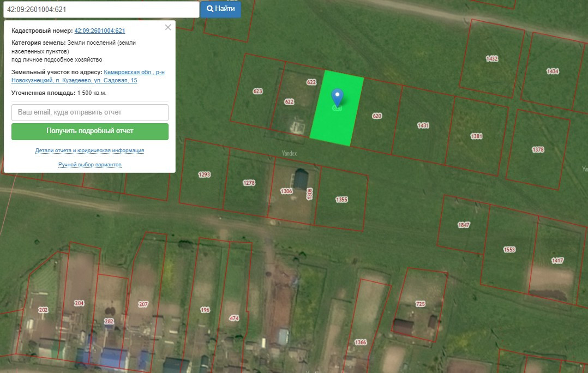Click the email input field
Image resolution: width=588 pixels, height=373 pixels.
tap(90, 112)
